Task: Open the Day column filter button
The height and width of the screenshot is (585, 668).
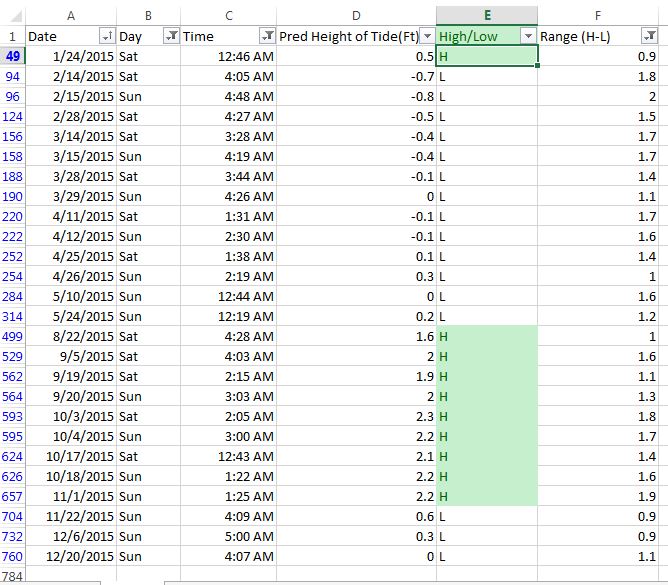Action: [171, 36]
